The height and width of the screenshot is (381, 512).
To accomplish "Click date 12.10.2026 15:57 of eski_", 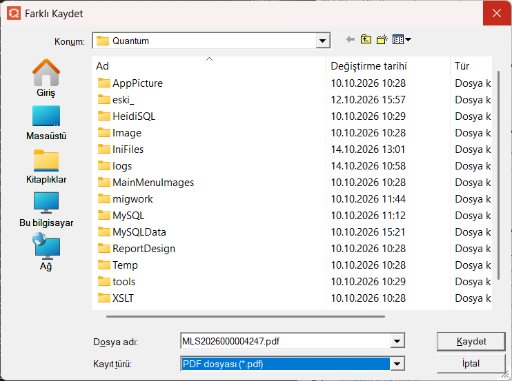I will click(x=368, y=100).
